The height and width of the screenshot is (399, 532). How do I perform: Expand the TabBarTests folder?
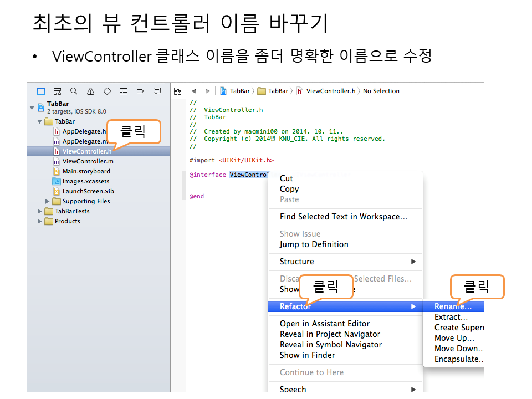[40, 211]
